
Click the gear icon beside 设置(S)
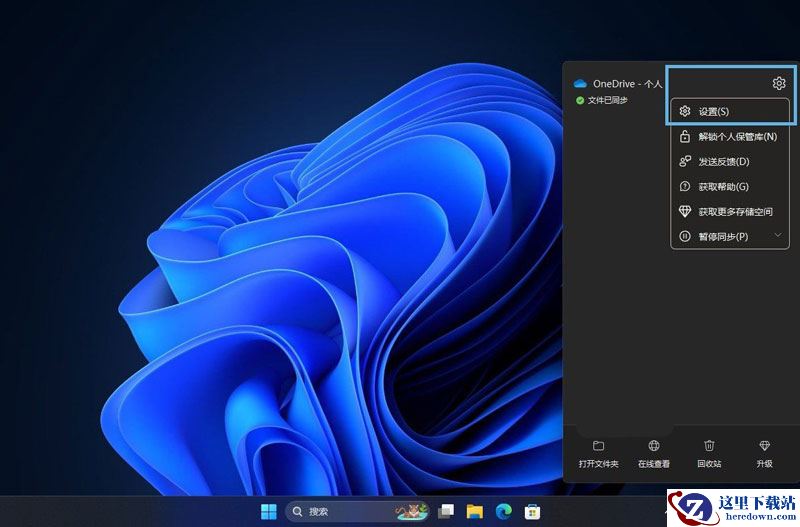coord(685,111)
